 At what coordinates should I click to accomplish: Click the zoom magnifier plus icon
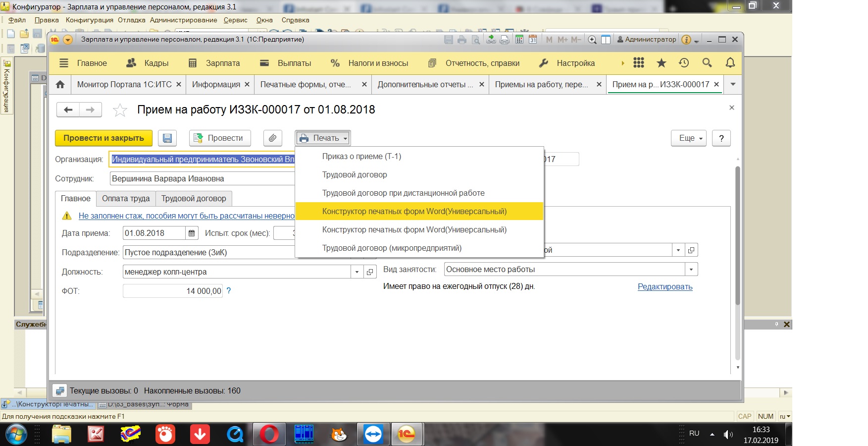(x=592, y=40)
